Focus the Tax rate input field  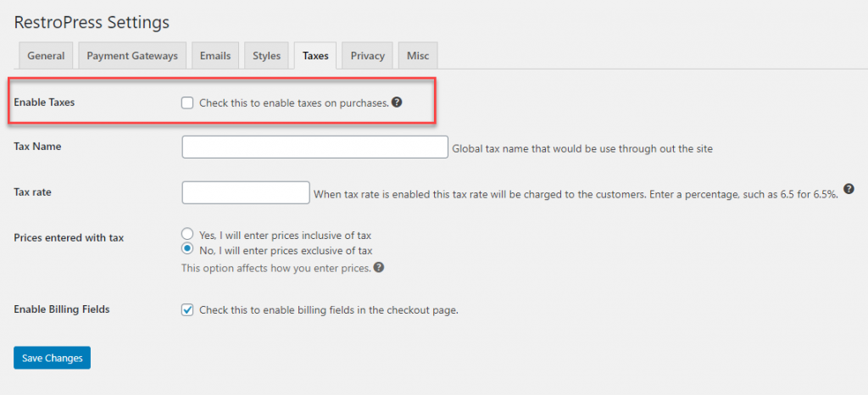pos(246,192)
